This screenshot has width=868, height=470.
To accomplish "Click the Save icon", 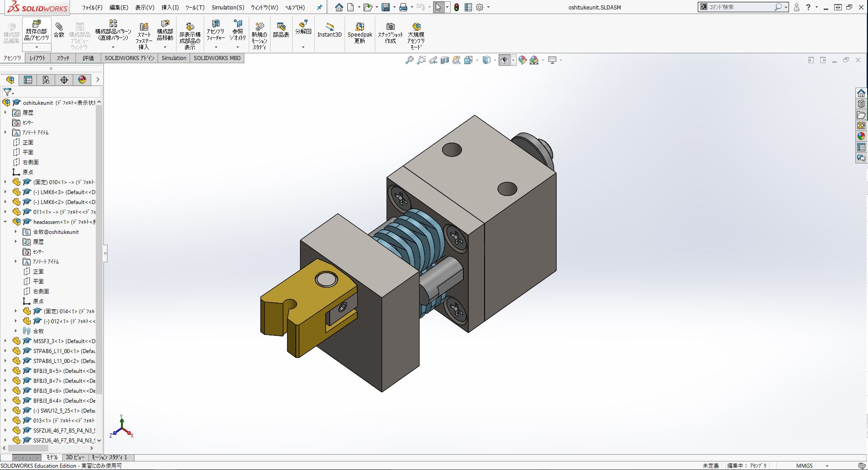I will (x=386, y=7).
